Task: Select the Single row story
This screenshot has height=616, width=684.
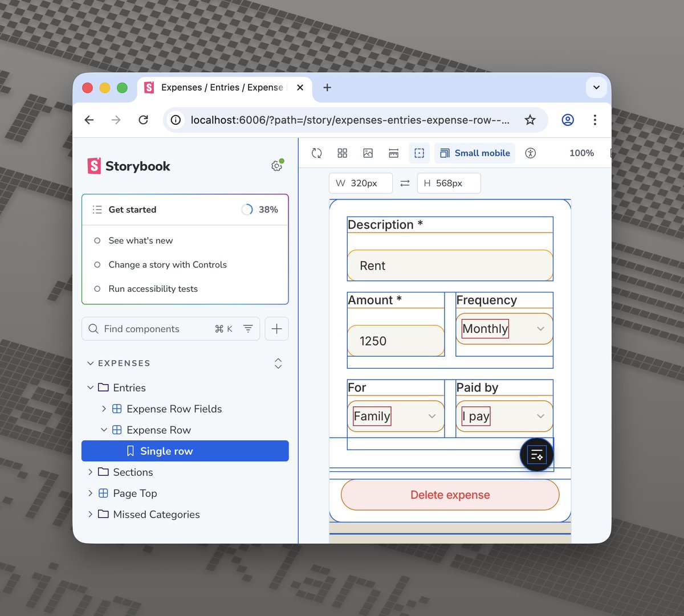Action: [185, 451]
